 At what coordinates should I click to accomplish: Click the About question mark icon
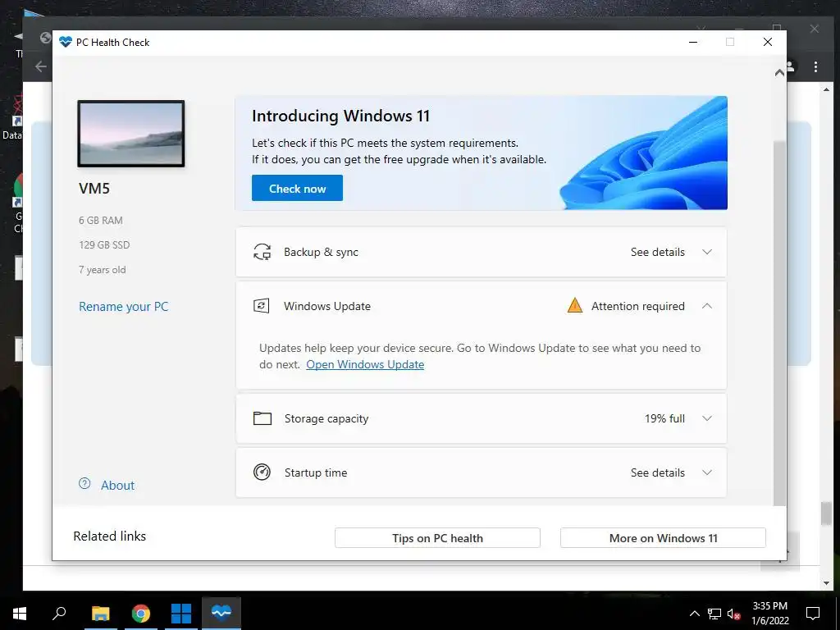[84, 484]
